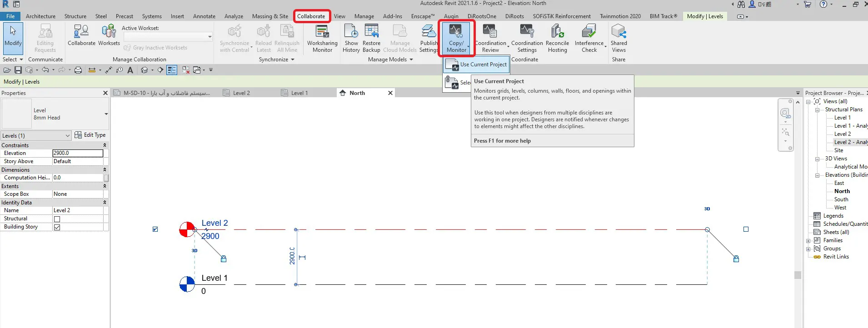
Task: Click the Measure ruler icon
Action: coord(92,70)
